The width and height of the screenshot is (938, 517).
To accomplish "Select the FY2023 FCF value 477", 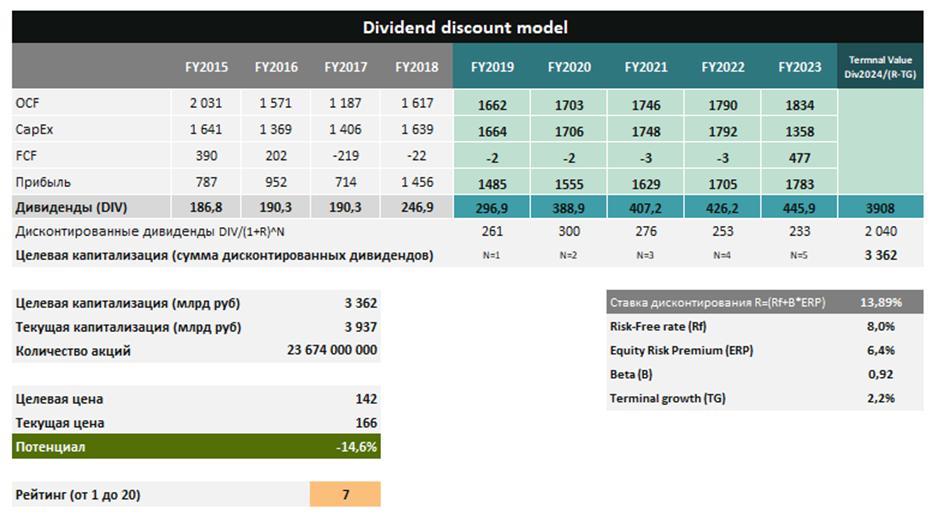I will (x=799, y=157).
